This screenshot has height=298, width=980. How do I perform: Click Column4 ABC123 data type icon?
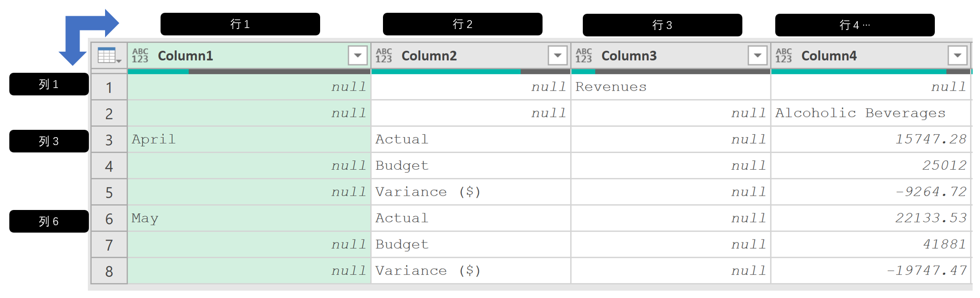click(784, 56)
